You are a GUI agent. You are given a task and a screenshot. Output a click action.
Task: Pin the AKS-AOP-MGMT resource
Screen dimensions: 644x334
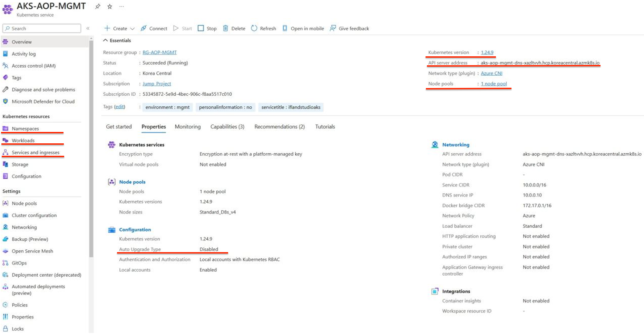98,7
